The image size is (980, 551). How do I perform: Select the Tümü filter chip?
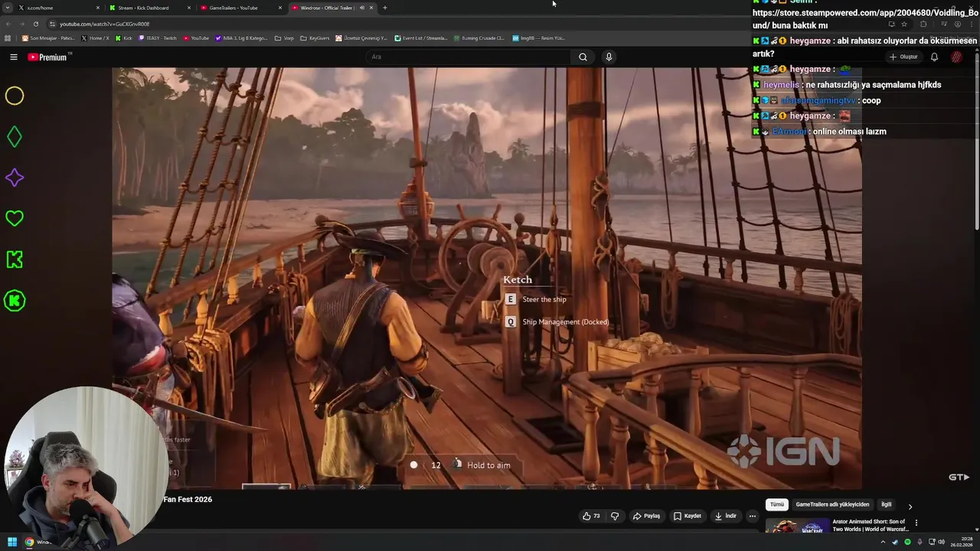click(x=776, y=505)
